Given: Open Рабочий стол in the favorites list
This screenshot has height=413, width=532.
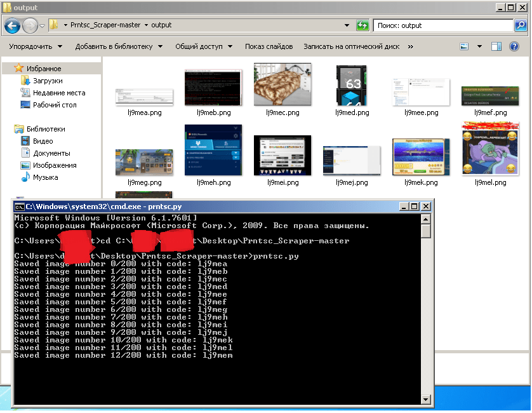Looking at the screenshot, I should point(55,105).
